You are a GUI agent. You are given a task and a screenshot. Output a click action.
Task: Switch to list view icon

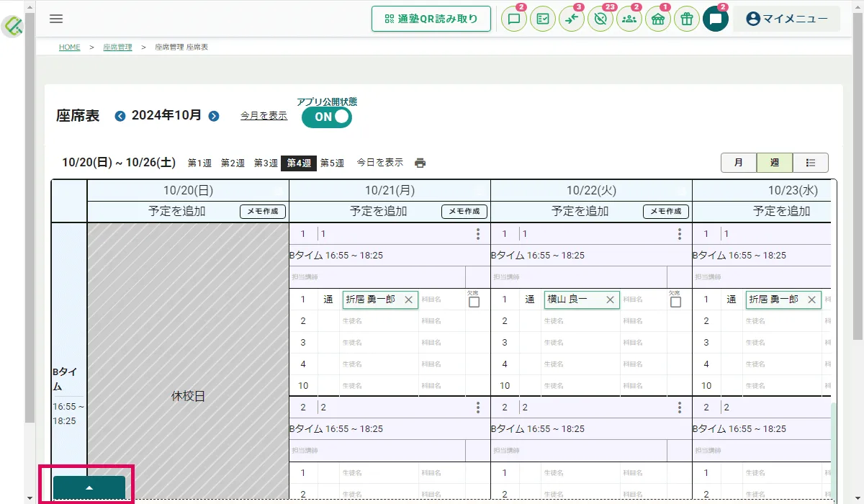[811, 163]
